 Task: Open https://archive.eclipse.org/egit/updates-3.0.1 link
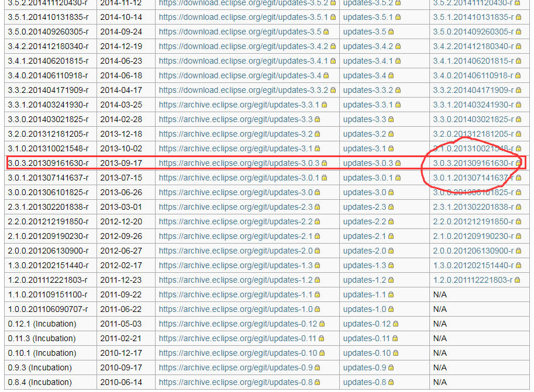click(239, 178)
